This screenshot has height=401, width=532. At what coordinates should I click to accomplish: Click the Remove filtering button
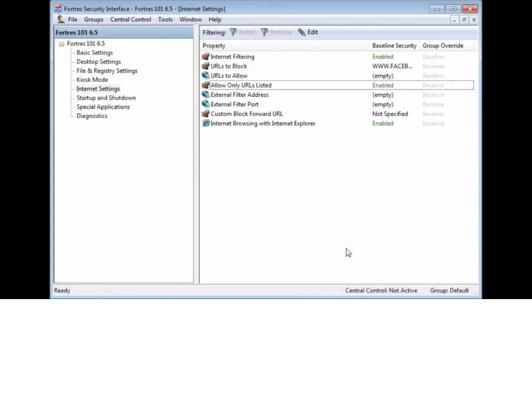click(277, 32)
